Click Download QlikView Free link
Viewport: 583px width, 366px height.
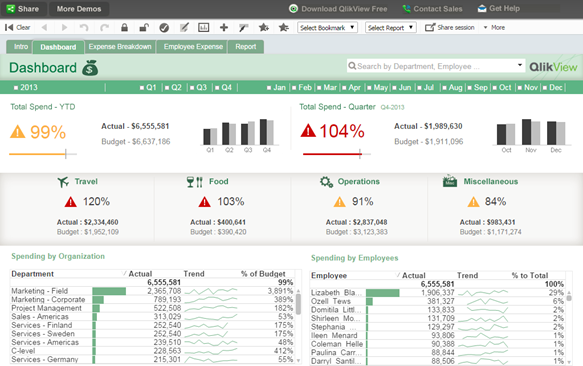pyautogui.click(x=338, y=9)
